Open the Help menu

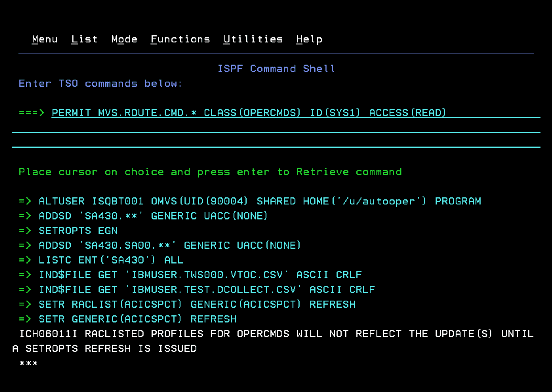coord(309,39)
